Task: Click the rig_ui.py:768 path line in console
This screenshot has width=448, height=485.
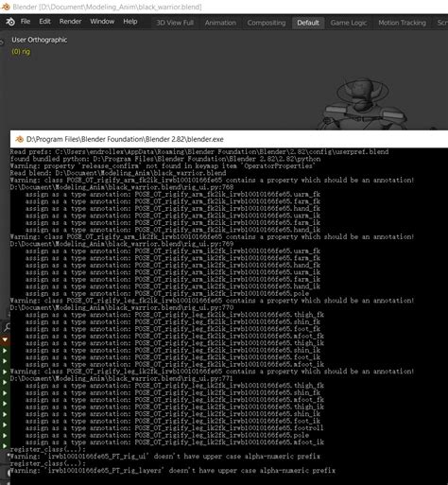Action: click(x=122, y=187)
